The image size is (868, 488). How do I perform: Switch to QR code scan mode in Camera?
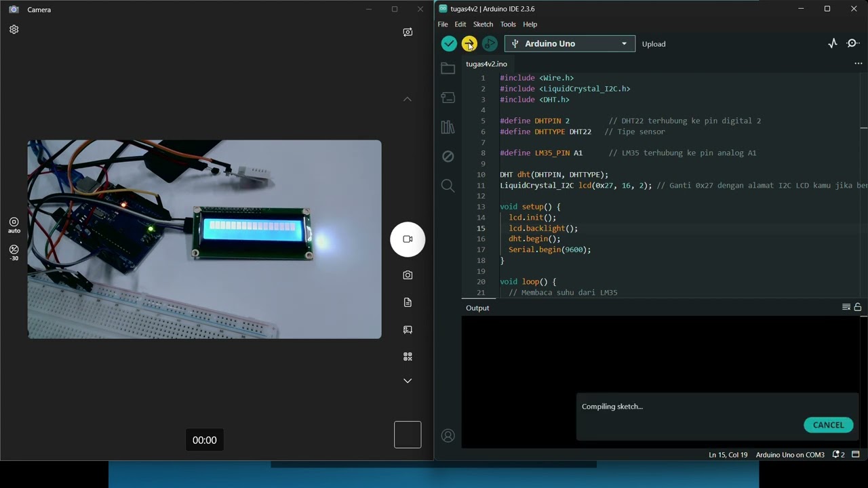tap(408, 357)
